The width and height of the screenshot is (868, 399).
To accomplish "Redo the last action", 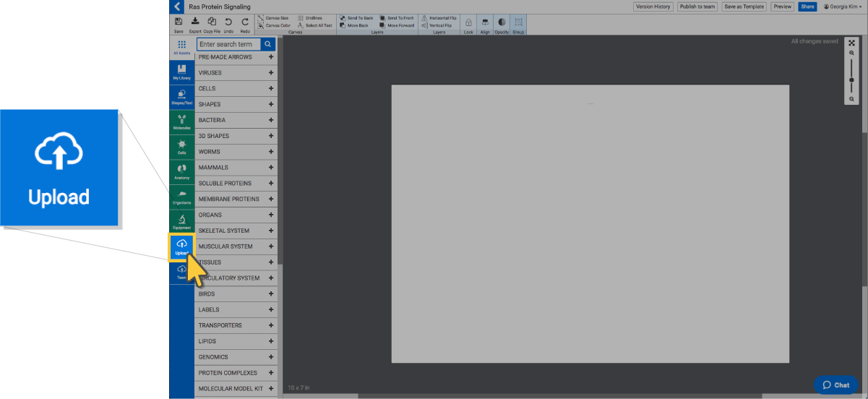I will point(245,25).
